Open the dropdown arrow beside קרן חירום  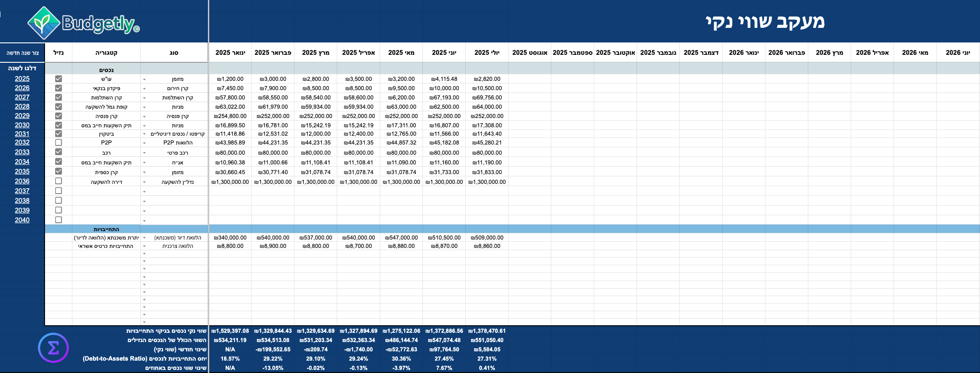(144, 89)
